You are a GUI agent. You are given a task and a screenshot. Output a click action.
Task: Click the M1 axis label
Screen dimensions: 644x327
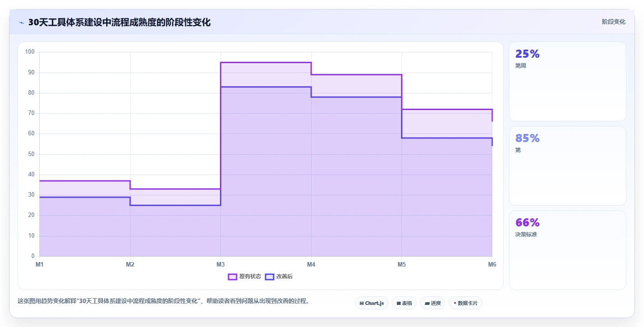pyautogui.click(x=40, y=264)
